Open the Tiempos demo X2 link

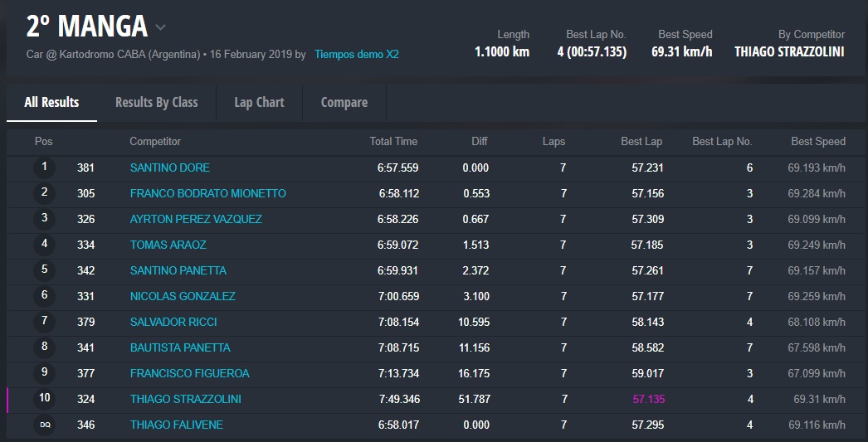pyautogui.click(x=356, y=55)
